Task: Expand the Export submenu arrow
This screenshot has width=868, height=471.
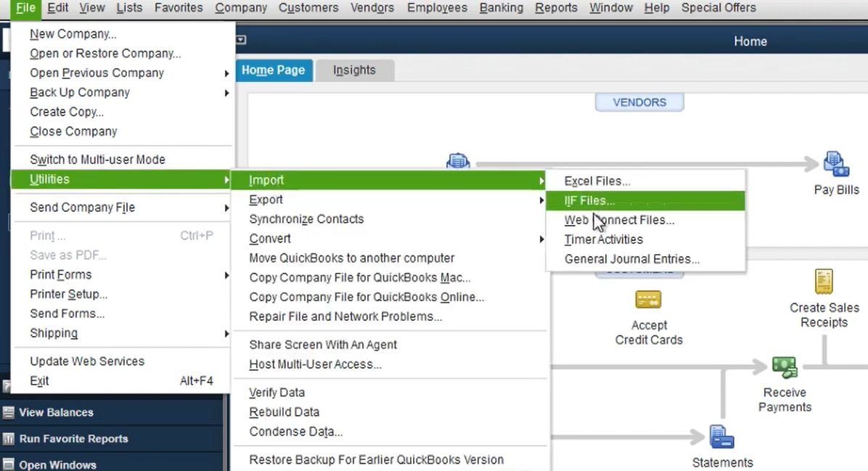Action: tap(541, 200)
